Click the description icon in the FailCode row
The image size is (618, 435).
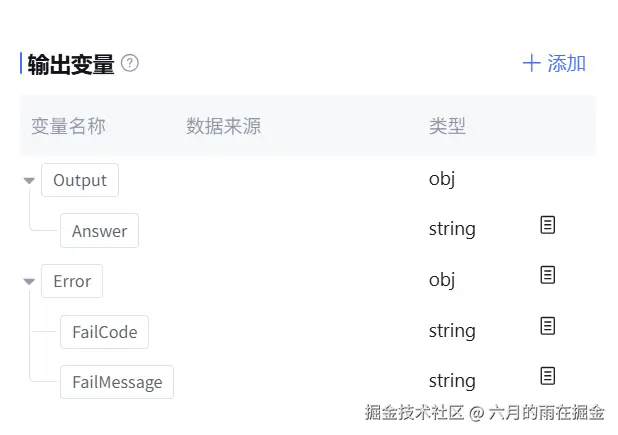click(547, 326)
